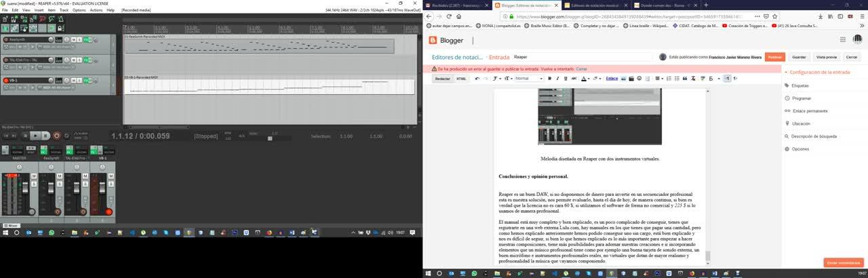
Task: Toggle repeat loop in transport bar
Action: pyautogui.click(x=66, y=136)
